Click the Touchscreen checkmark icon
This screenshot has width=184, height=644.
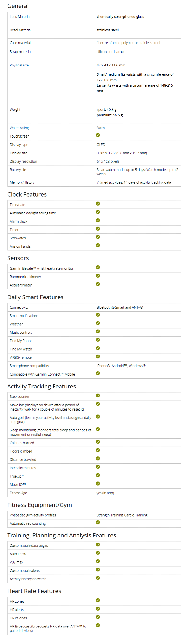98,135
